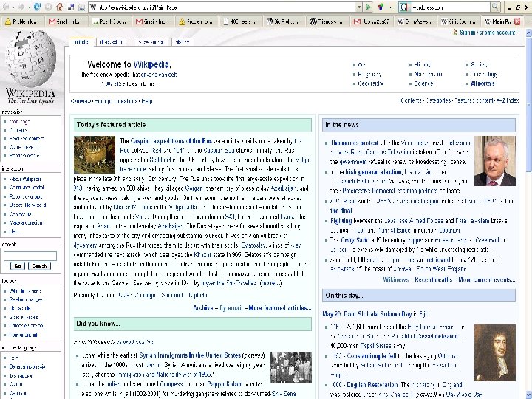Click the multicolored toolbar icon beside the Go arrow
532x399 pixels.
(381, 7)
